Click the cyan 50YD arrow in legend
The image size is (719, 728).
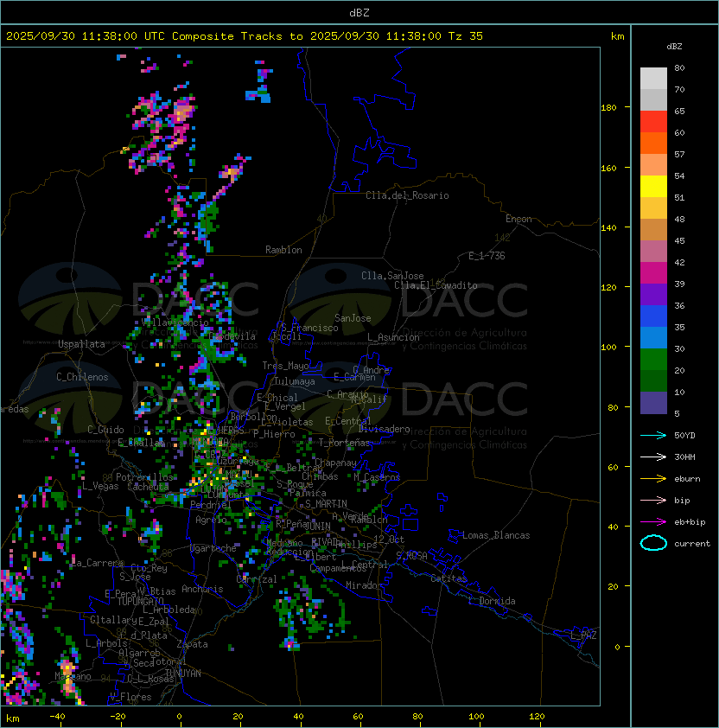(653, 435)
